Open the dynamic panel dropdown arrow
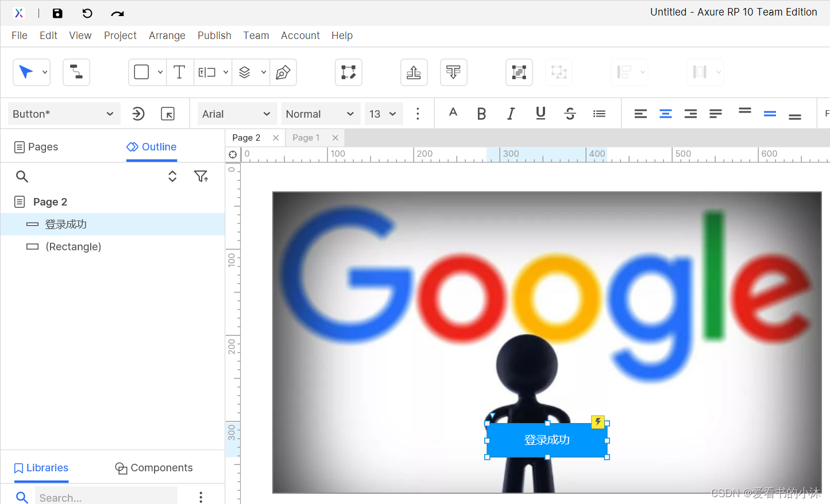 click(x=264, y=72)
